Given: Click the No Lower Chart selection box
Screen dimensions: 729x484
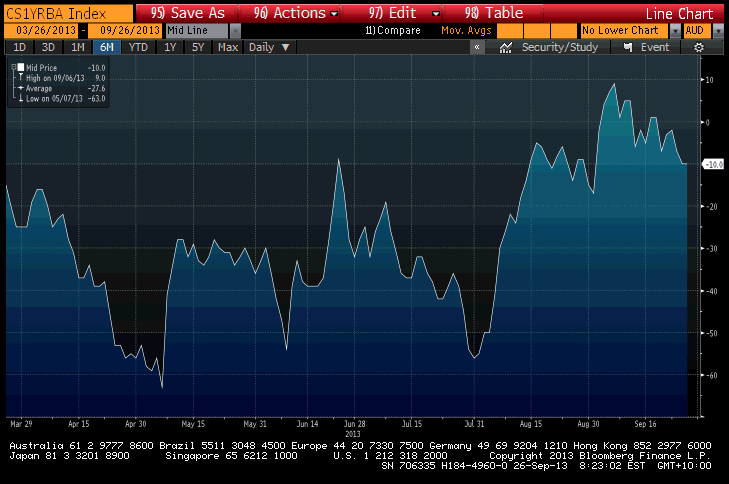Looking at the screenshot, I should 624,31.
